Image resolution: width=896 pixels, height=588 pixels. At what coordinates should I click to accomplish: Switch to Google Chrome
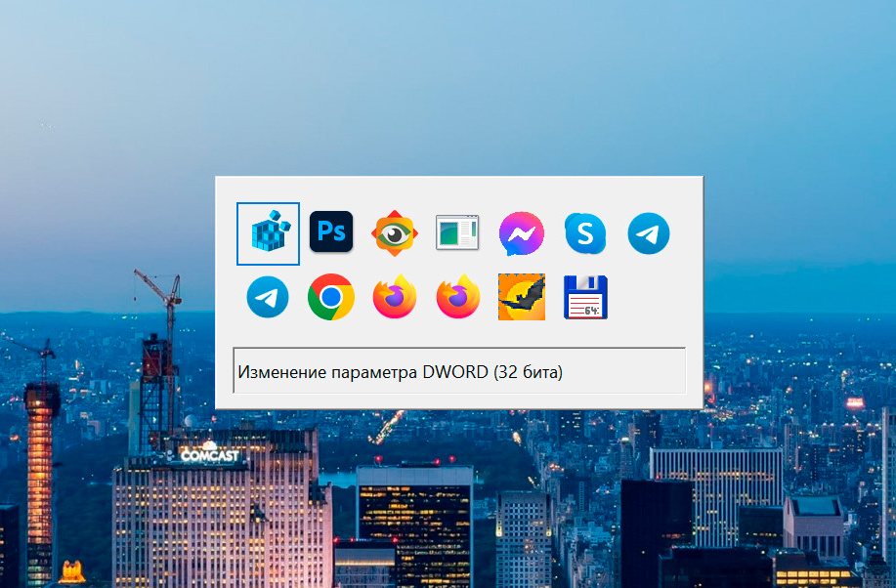[331, 297]
